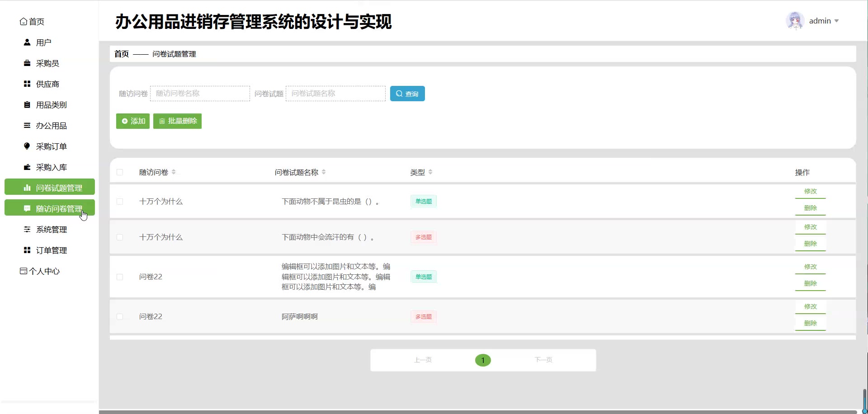Click the blue 查询 search button

point(407,94)
